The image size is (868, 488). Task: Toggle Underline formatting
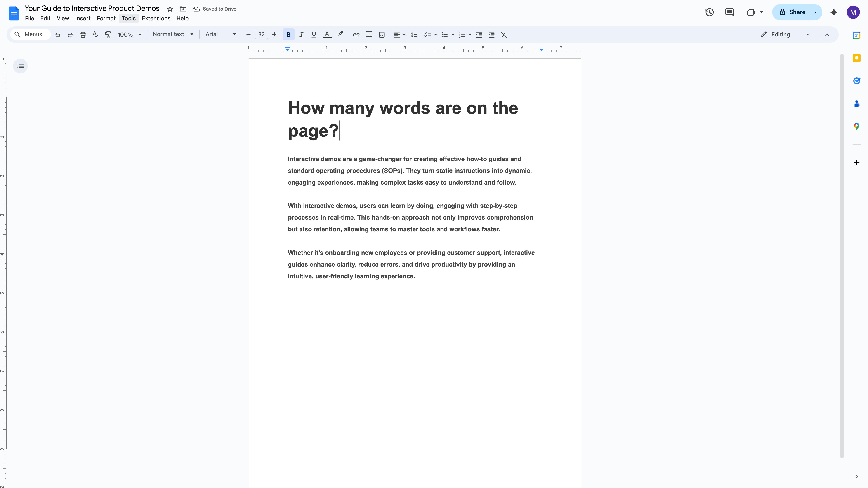click(314, 35)
